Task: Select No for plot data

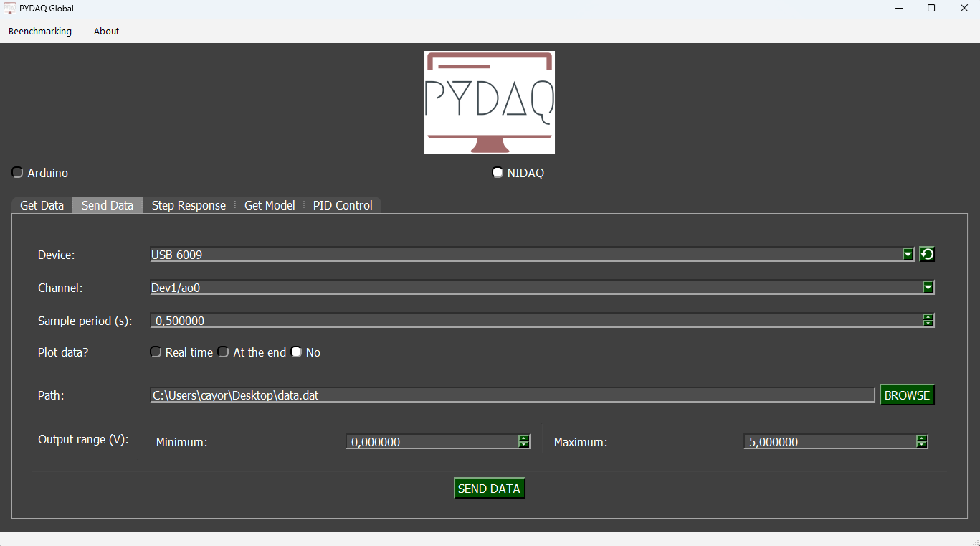Action: tap(297, 352)
